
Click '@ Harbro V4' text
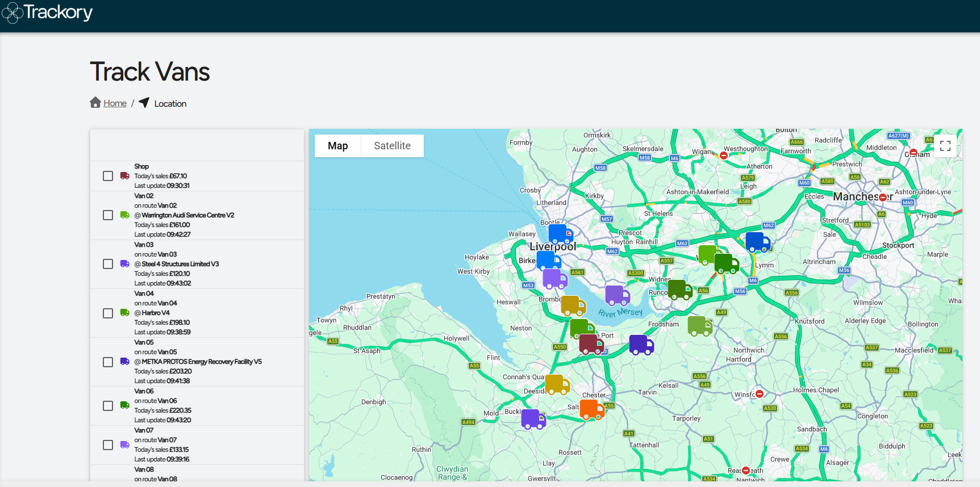(152, 313)
